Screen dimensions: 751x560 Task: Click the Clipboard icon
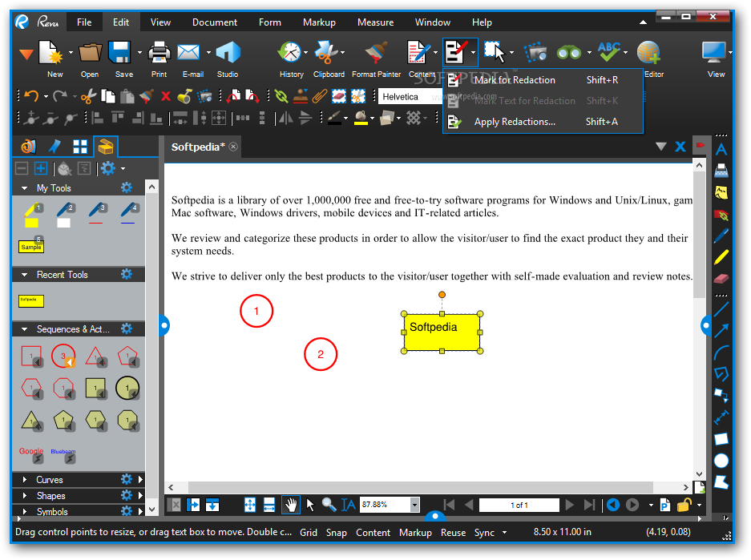pos(325,53)
